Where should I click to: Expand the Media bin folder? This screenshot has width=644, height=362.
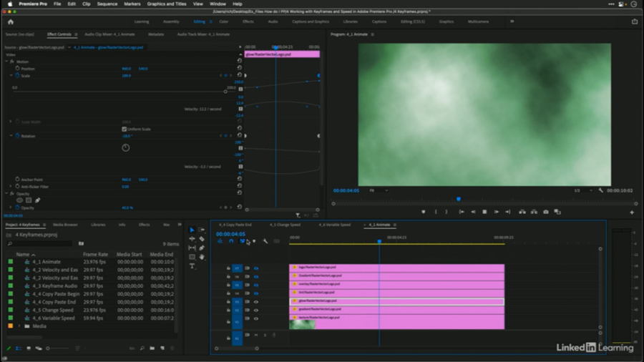click(19, 326)
